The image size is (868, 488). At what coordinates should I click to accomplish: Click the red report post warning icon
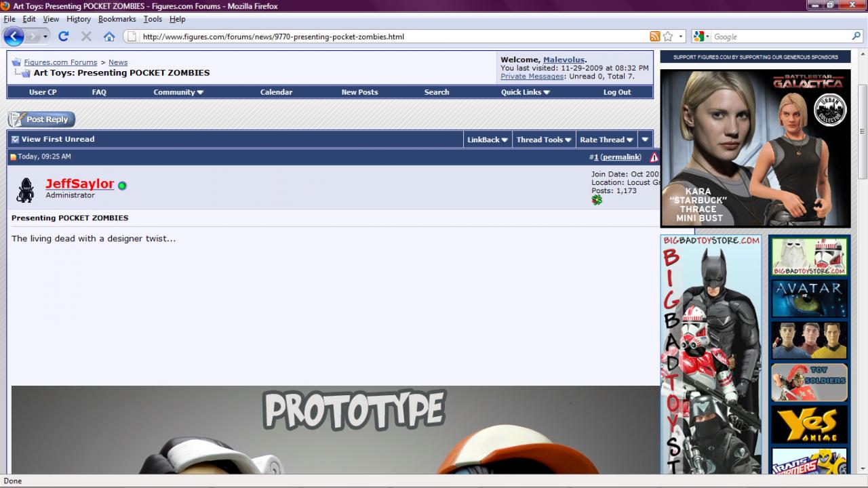[x=654, y=157]
